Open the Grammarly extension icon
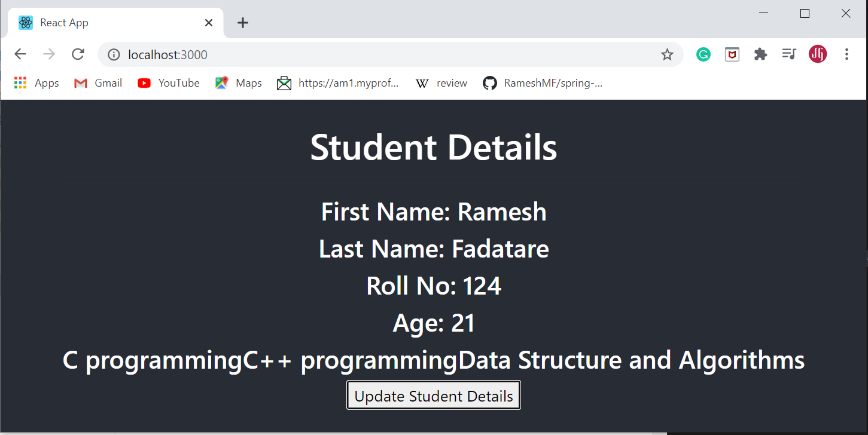Screen dimensions: 868x435 point(703,54)
